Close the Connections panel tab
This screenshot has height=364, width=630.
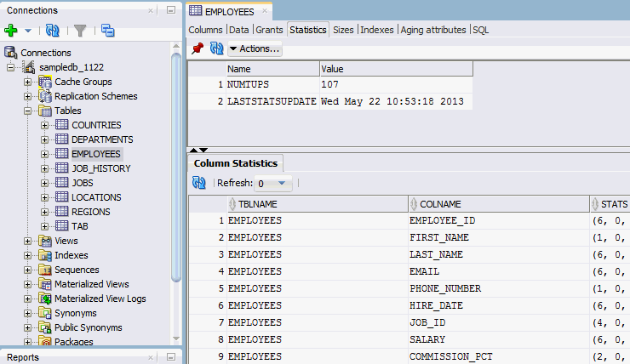pos(151,11)
